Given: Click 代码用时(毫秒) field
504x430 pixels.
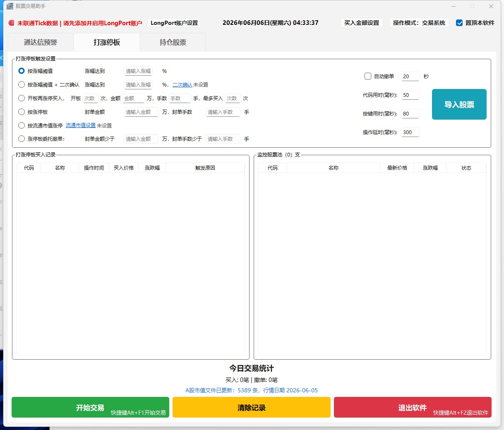Looking at the screenshot, I should click(410, 95).
